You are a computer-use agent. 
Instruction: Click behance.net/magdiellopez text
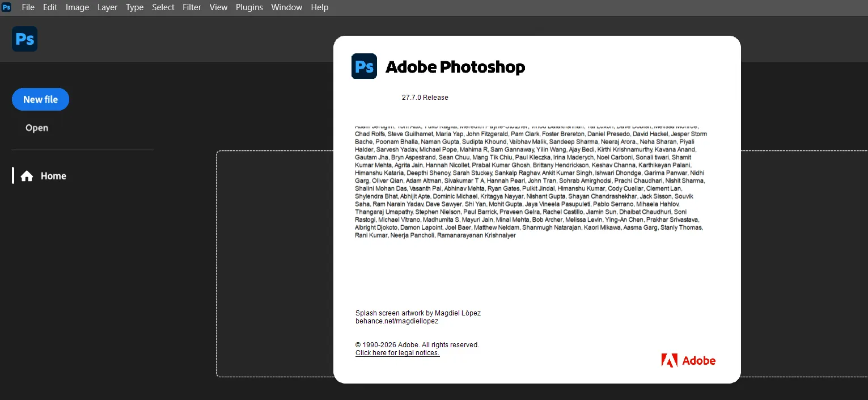397,321
